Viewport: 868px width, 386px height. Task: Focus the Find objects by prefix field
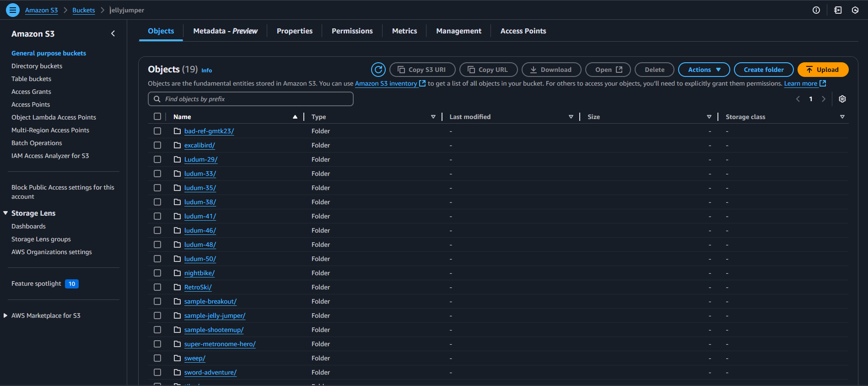tap(251, 99)
